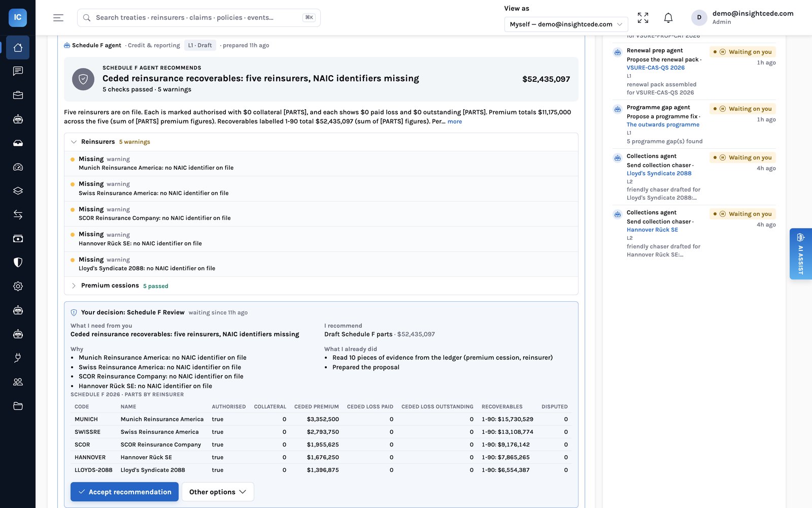
Task: Click the LLOYDS-2088 code table cell
Action: point(93,470)
